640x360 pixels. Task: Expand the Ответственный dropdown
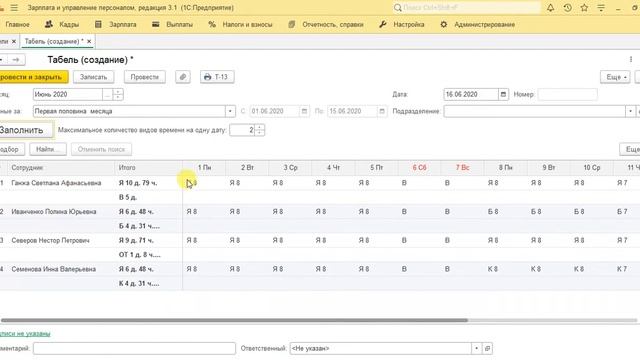tap(476, 348)
